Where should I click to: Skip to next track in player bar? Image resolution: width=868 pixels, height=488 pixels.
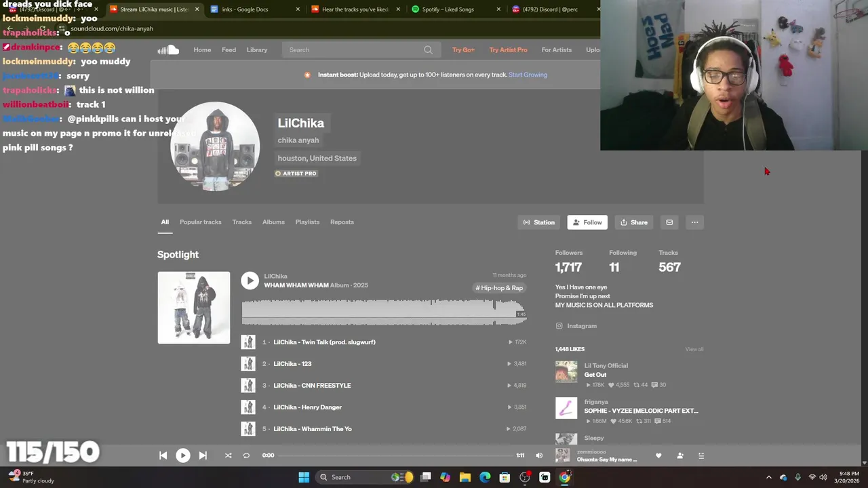[x=203, y=455]
